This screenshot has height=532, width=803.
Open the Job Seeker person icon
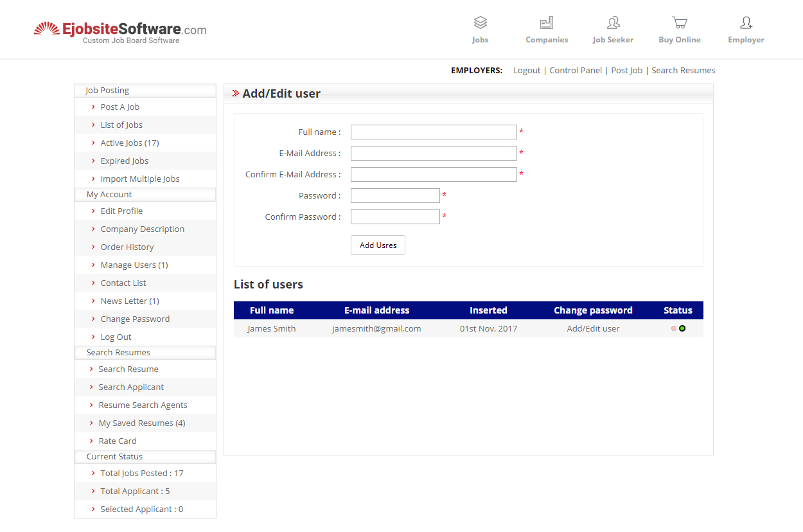pos(613,23)
